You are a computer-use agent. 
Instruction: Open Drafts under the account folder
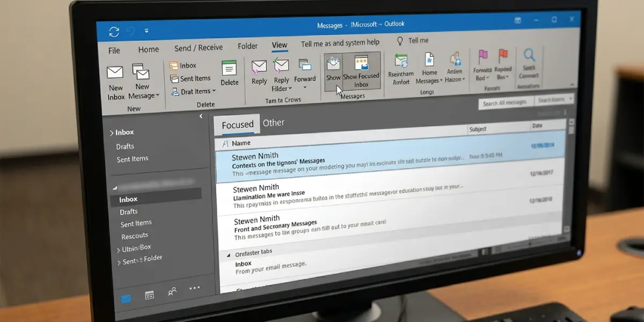click(129, 211)
